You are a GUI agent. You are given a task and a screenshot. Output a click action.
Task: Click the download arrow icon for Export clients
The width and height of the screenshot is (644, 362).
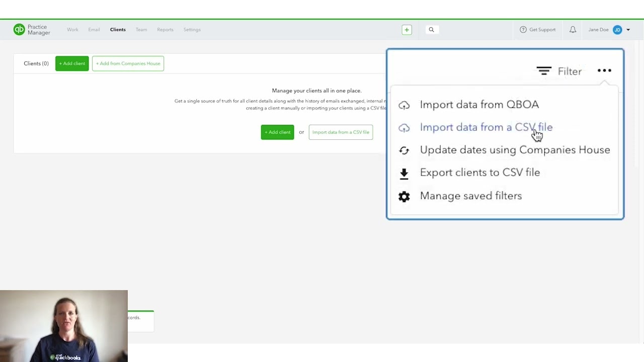404,174
